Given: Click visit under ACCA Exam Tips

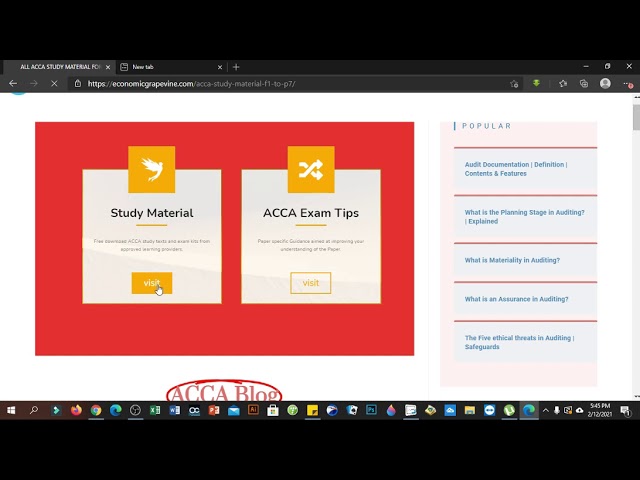Looking at the screenshot, I should [311, 283].
